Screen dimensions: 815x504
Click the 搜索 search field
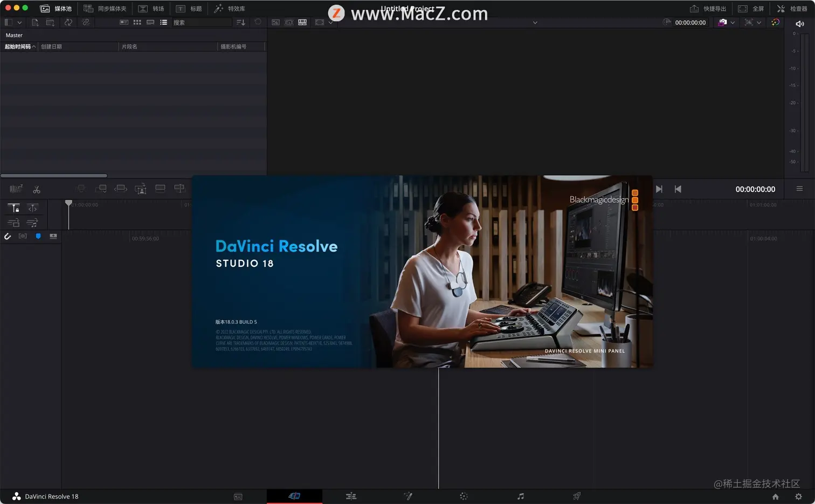coord(201,22)
